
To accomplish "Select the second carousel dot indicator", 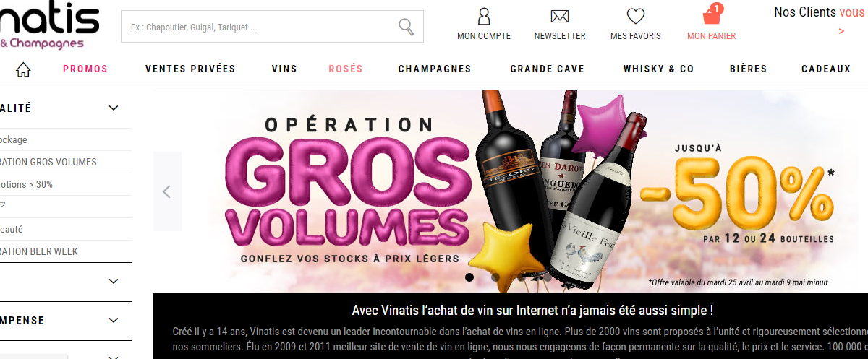I will pyautogui.click(x=495, y=277).
